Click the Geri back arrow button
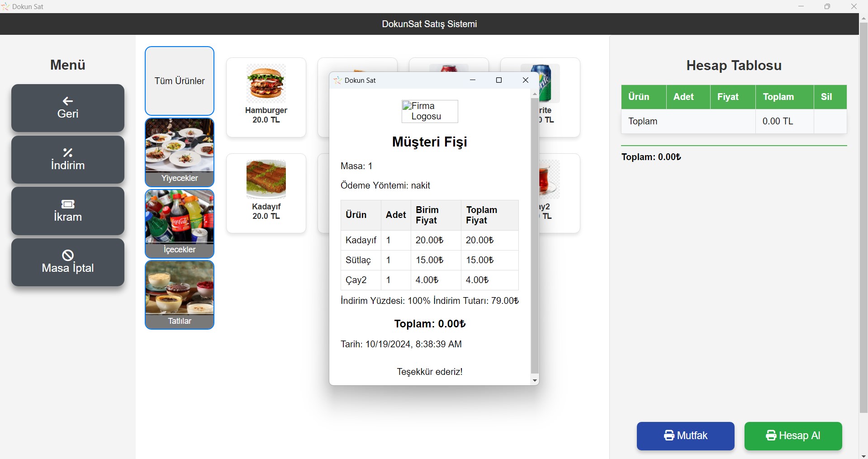Viewport: 868px width, 459px height. pos(68,108)
